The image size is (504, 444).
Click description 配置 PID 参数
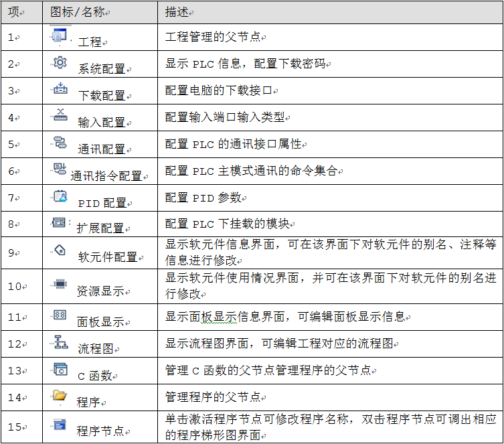(x=203, y=198)
